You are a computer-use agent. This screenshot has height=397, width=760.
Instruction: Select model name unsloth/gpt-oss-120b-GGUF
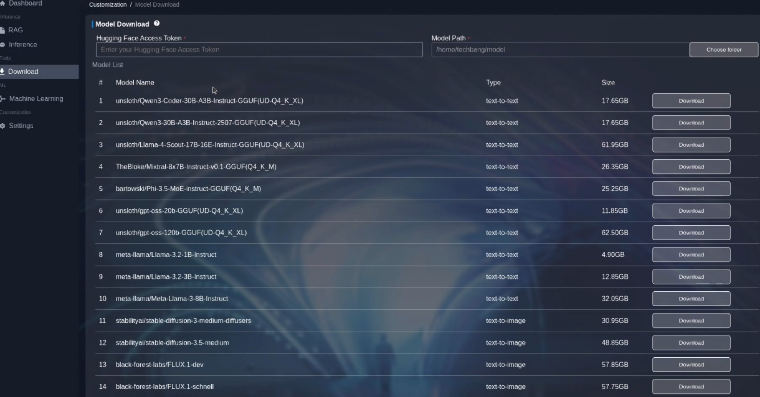coord(181,233)
